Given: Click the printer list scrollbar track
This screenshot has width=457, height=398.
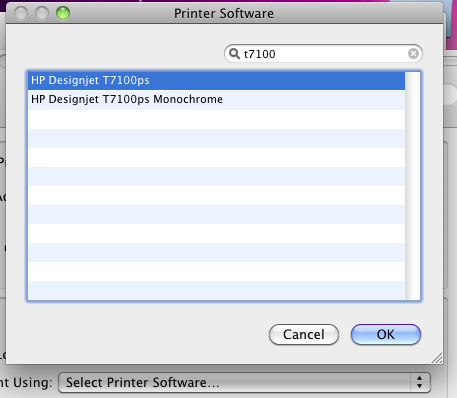Looking at the screenshot, I should (413, 186).
